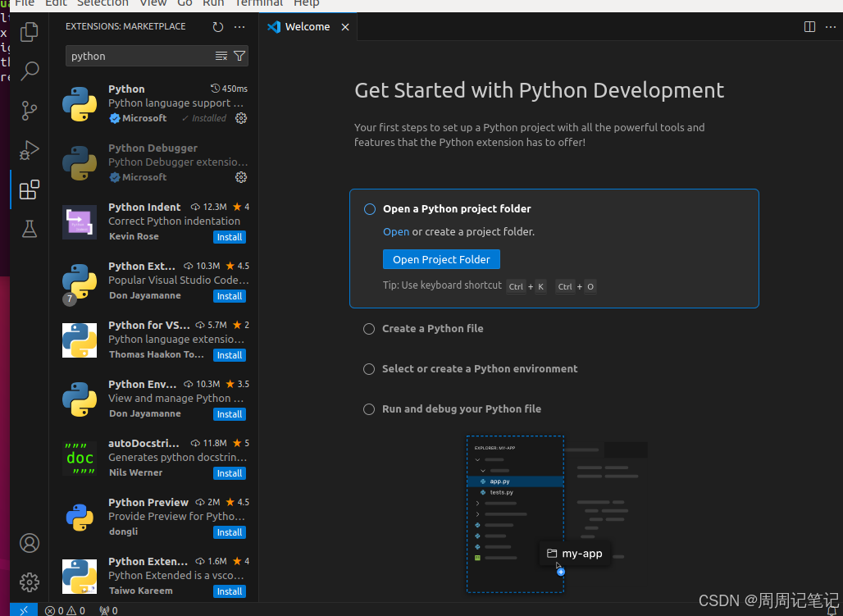
Task: Open the Python extension manage gear menu
Action: [240, 118]
